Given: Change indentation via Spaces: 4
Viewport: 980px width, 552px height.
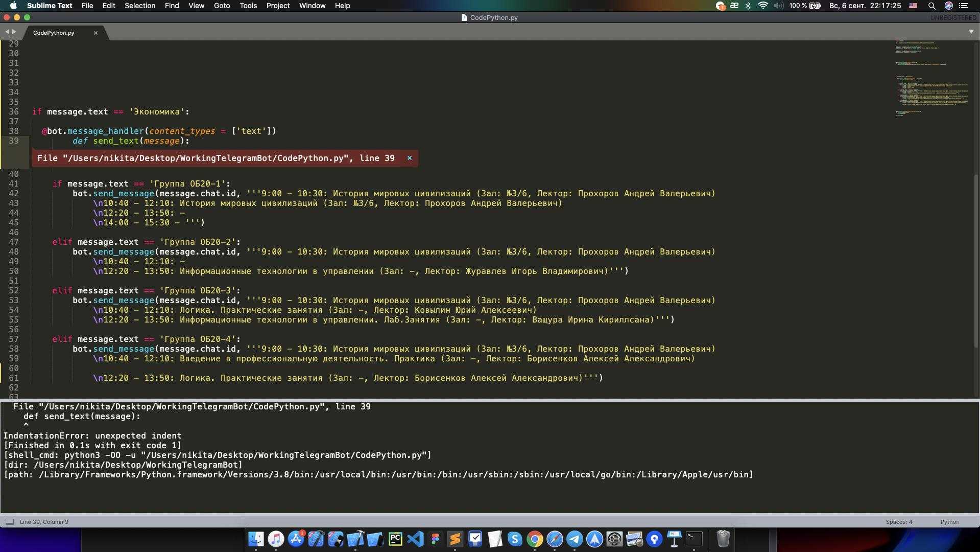Looking at the screenshot, I should tap(899, 522).
